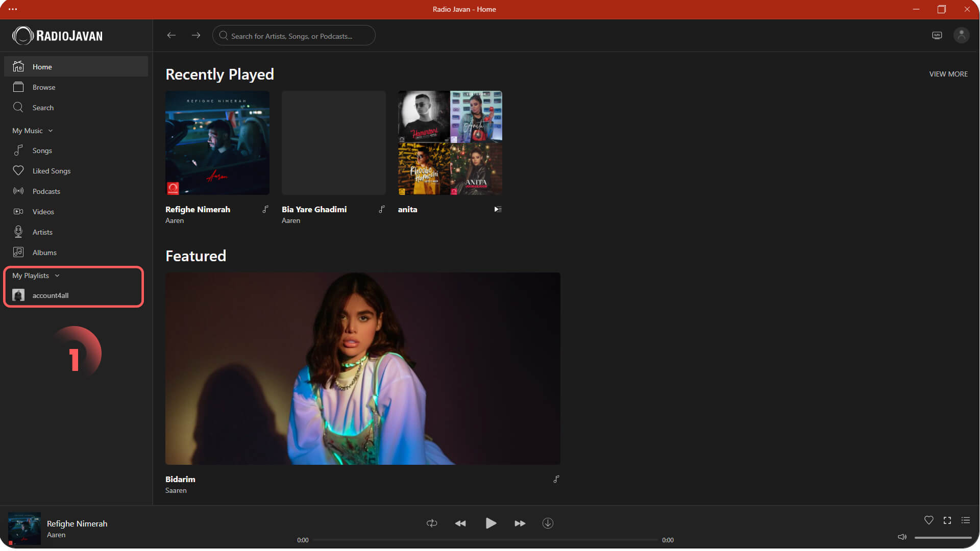The image size is (980, 551).
Task: Open the user profile avatar
Action: tap(962, 35)
